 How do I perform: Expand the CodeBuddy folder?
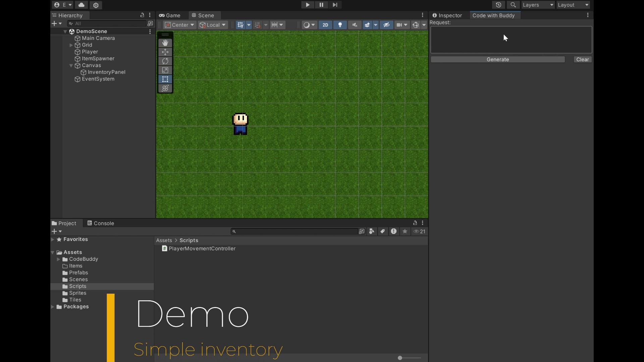click(x=58, y=259)
